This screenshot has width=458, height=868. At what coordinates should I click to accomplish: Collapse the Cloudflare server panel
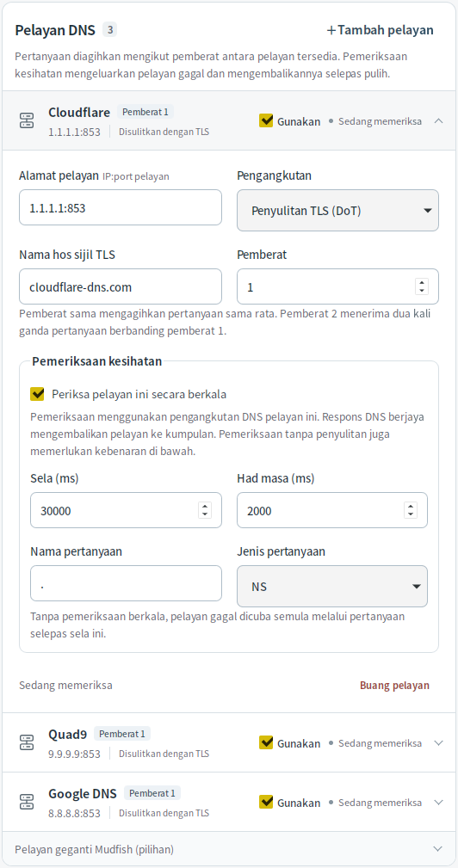(x=438, y=120)
